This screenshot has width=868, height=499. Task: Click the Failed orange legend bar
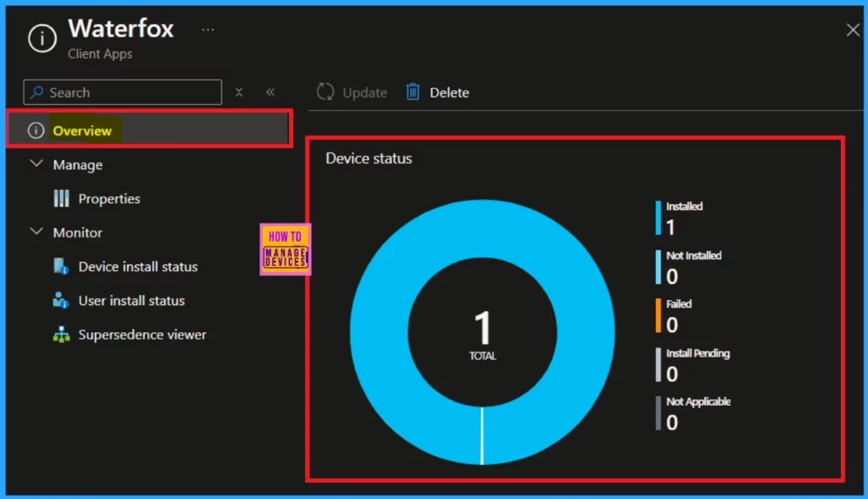point(658,315)
